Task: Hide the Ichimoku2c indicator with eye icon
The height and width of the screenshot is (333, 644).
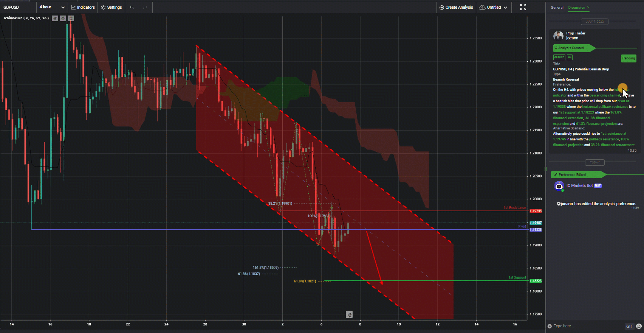Action: click(x=55, y=18)
